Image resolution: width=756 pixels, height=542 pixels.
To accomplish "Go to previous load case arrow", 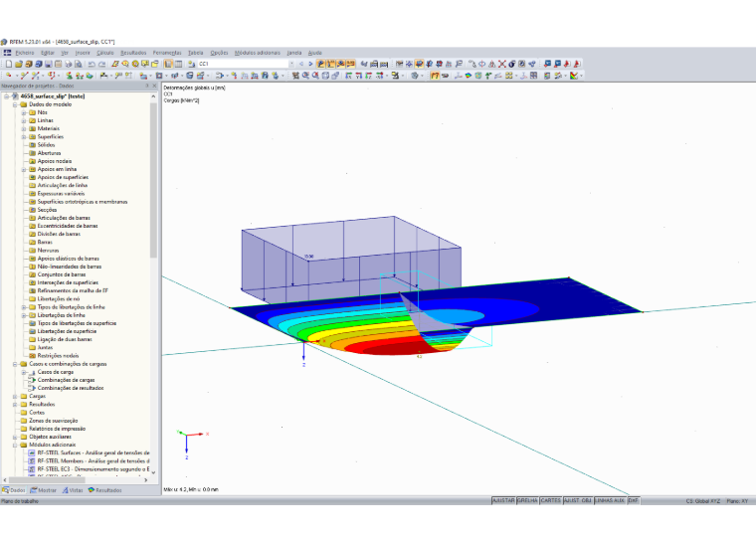I will pyautogui.click(x=301, y=64).
